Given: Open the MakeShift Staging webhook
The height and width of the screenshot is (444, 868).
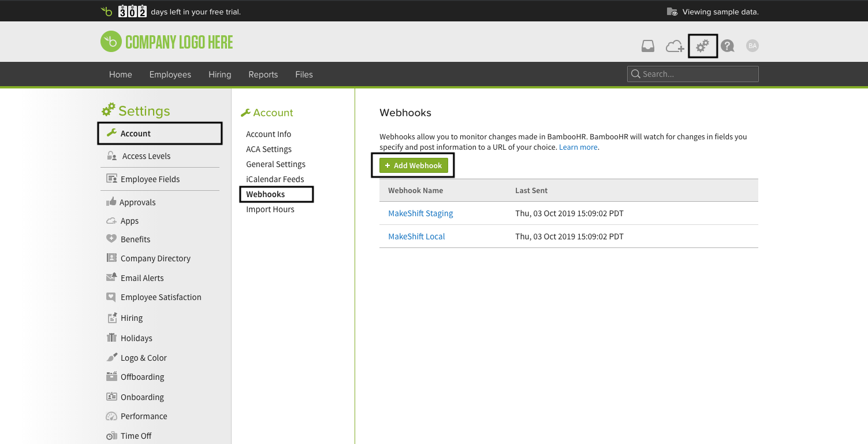Looking at the screenshot, I should [x=420, y=213].
